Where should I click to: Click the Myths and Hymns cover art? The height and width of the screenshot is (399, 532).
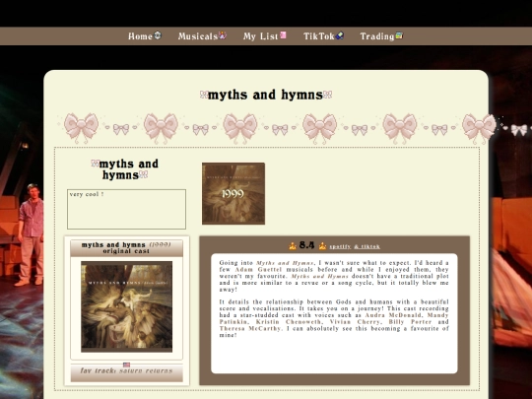pyautogui.click(x=126, y=306)
